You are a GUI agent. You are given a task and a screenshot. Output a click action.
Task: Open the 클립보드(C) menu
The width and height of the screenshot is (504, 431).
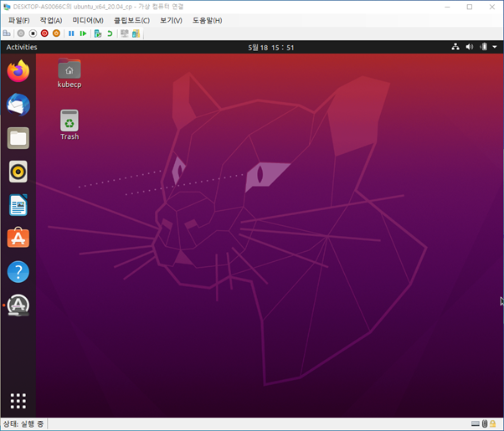click(131, 21)
